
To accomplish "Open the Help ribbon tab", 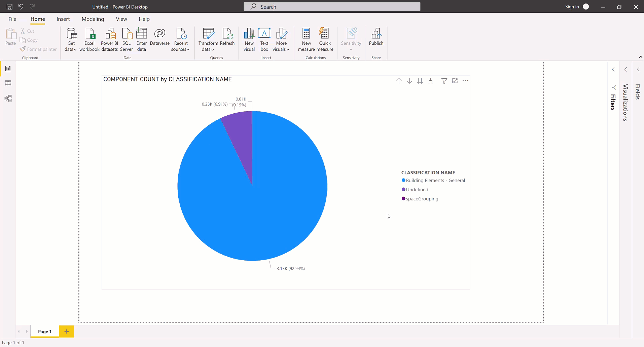I will [144, 19].
